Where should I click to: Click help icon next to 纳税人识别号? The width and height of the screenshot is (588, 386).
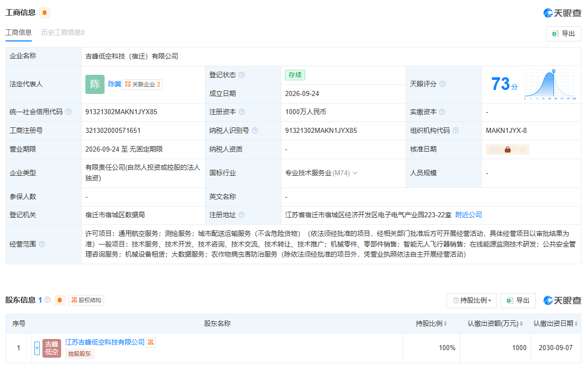255,130
